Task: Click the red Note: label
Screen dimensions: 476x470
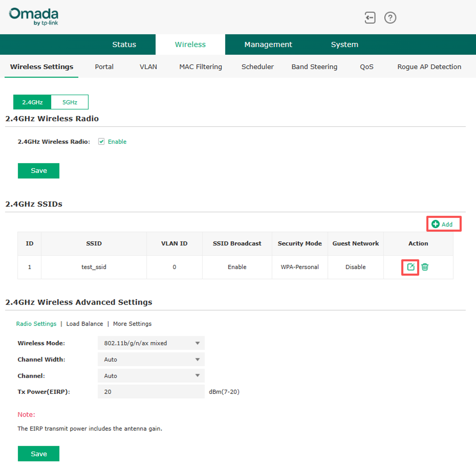Action: point(26,415)
